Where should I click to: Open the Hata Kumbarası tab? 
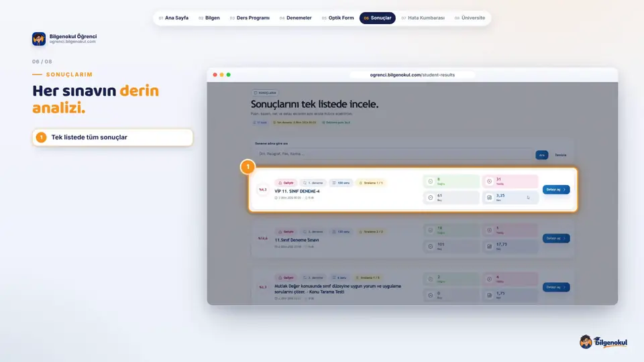423,18
